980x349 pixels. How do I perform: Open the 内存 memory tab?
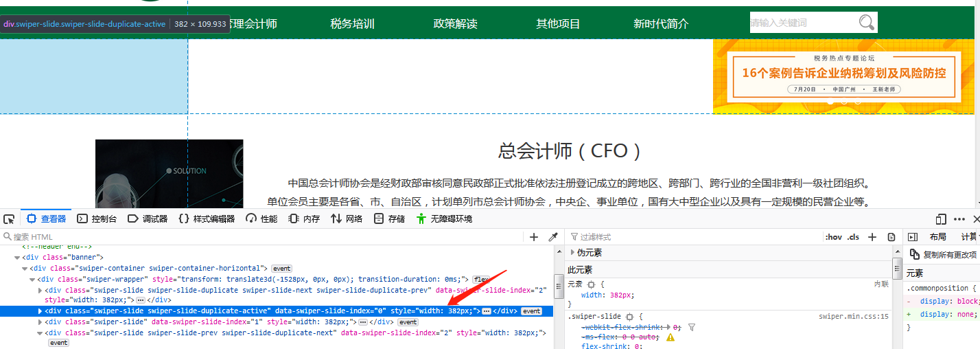304,219
